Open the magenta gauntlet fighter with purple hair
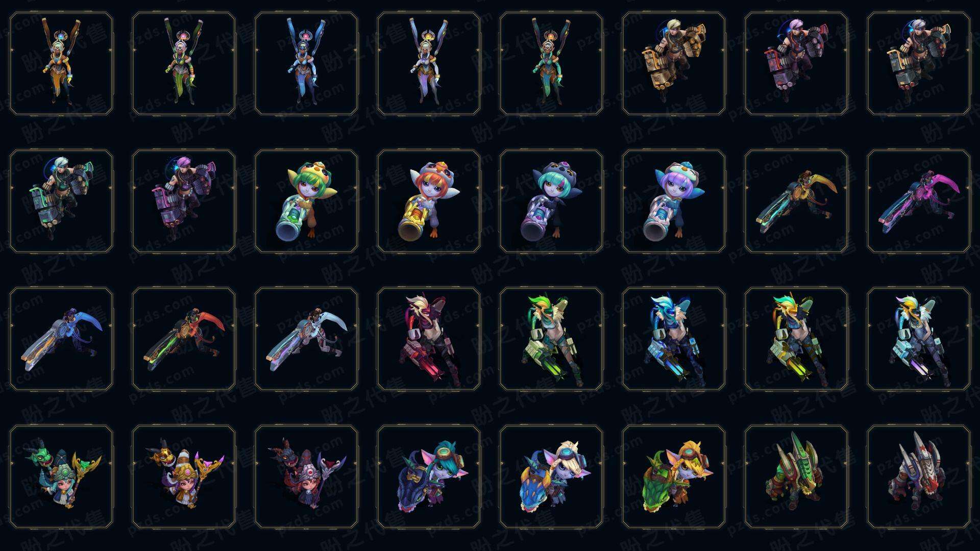Screen dimensions: 980x551 [x=184, y=201]
